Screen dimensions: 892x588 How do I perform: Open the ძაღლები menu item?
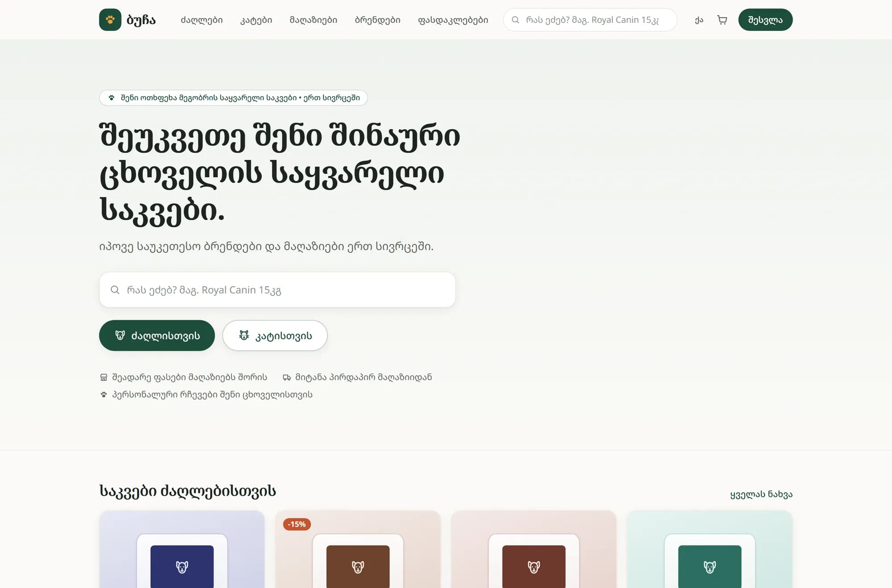[202, 20]
